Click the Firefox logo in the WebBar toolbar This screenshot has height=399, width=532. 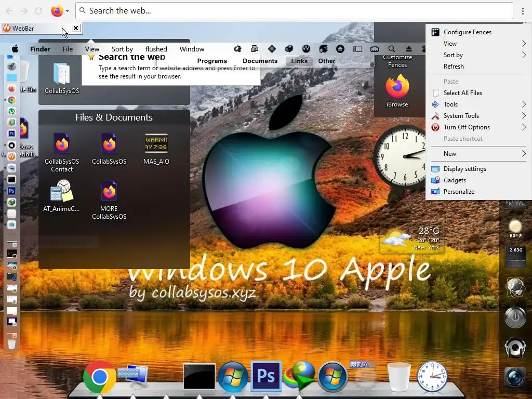point(57,11)
